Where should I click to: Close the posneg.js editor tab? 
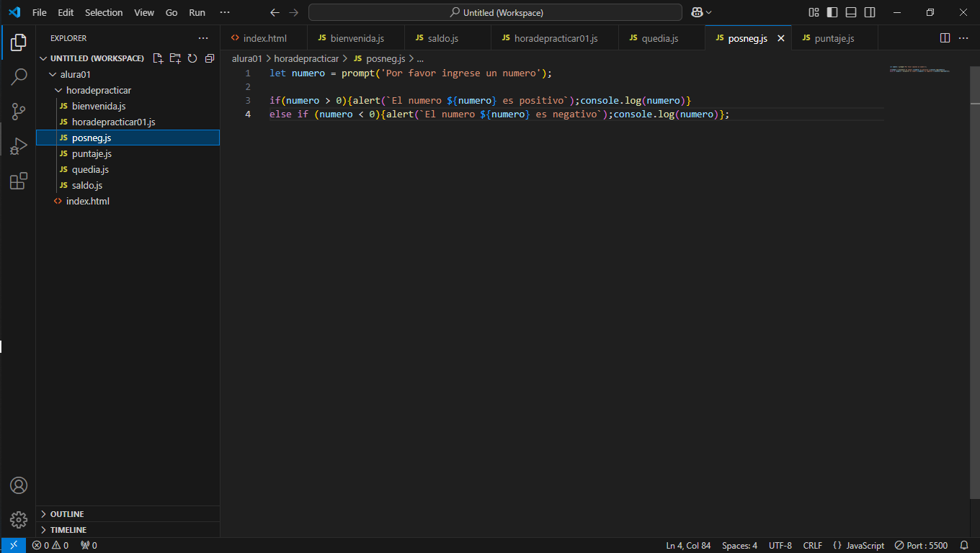click(780, 38)
